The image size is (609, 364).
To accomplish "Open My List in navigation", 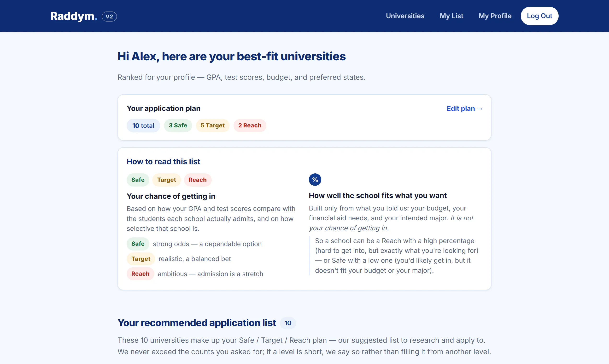I will tap(451, 16).
